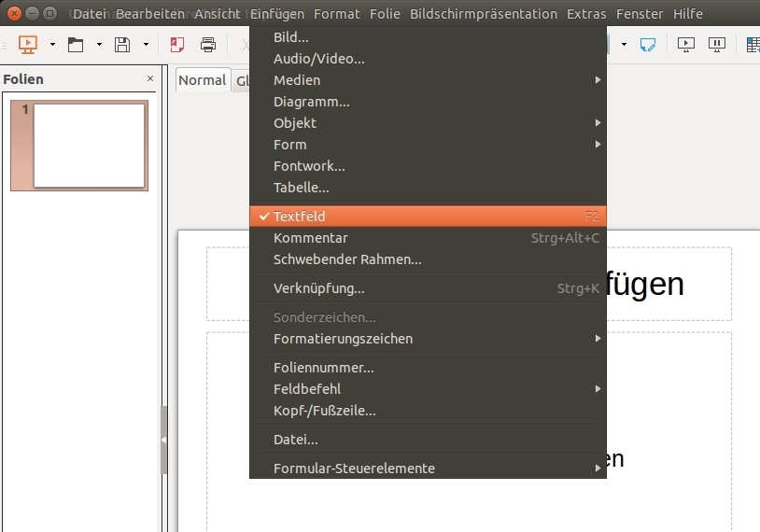Click the Save document icon

[x=122, y=44]
